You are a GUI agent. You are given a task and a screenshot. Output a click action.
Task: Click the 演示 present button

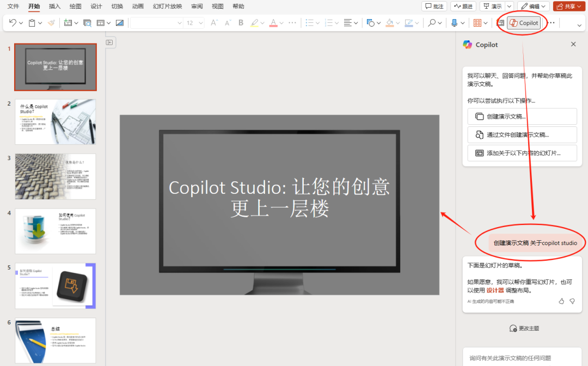[492, 7]
